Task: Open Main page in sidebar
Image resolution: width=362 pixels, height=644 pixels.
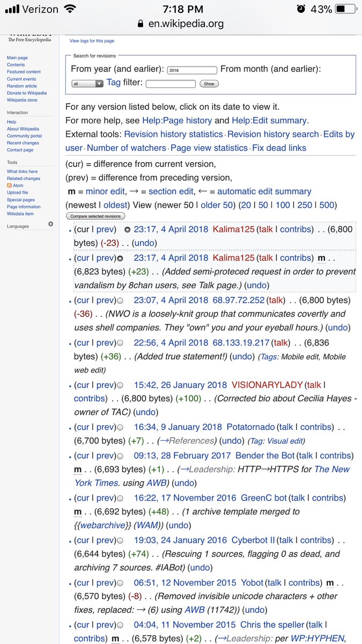Action: [17, 58]
